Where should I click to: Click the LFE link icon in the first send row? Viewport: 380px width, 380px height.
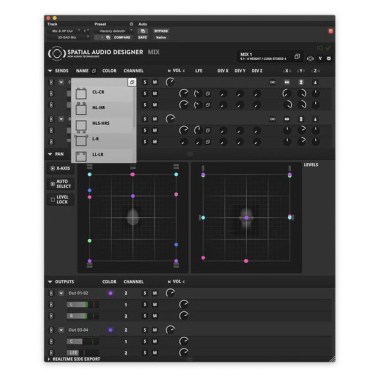coord(208,94)
